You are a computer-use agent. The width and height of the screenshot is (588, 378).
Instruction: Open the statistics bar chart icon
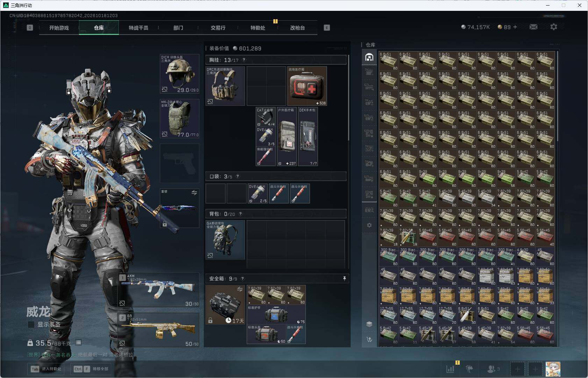(450, 369)
